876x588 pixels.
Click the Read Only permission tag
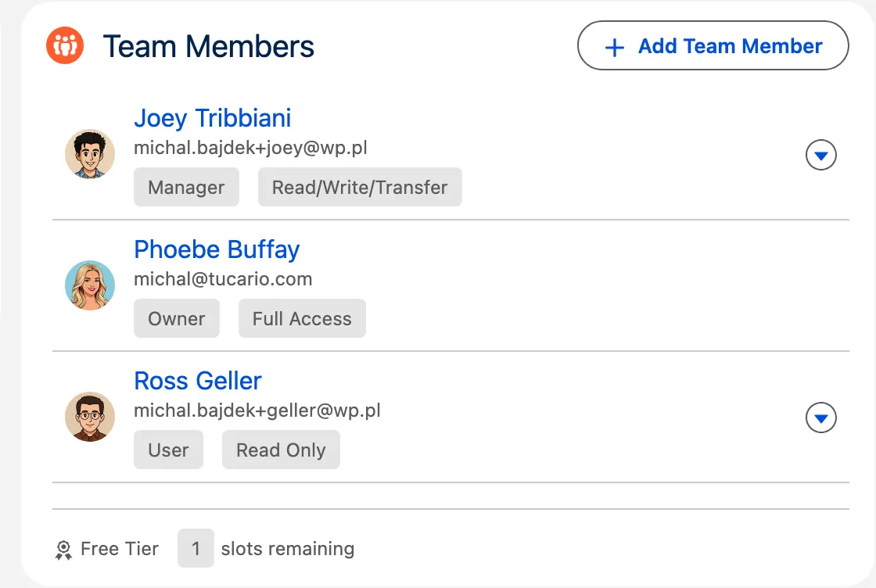coord(281,450)
